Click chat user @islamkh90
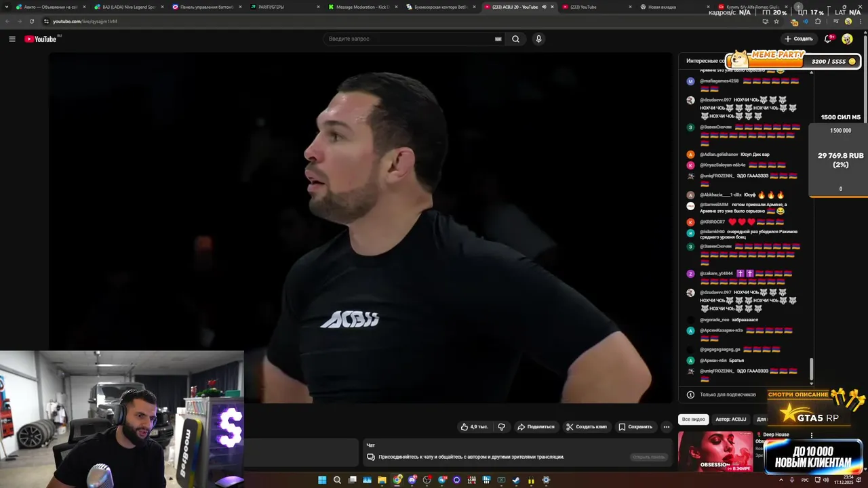 pyautogui.click(x=712, y=232)
